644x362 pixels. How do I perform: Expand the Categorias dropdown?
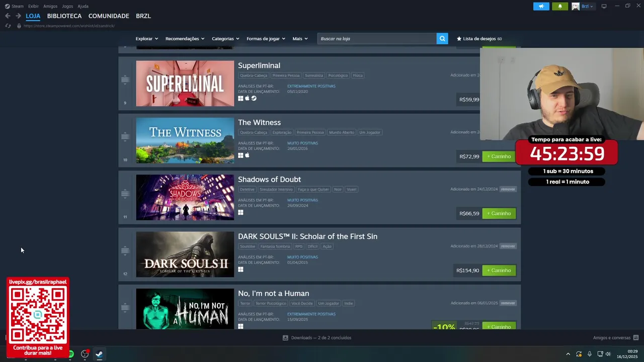click(x=225, y=39)
